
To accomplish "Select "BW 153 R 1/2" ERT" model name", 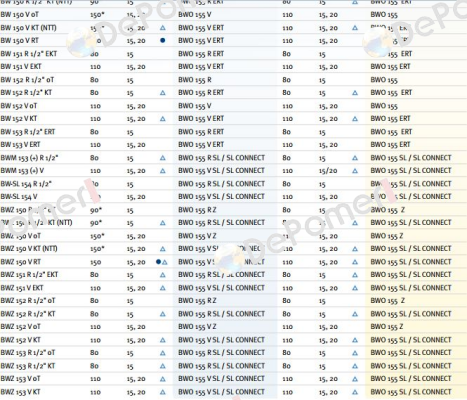I will tap(28, 132).
